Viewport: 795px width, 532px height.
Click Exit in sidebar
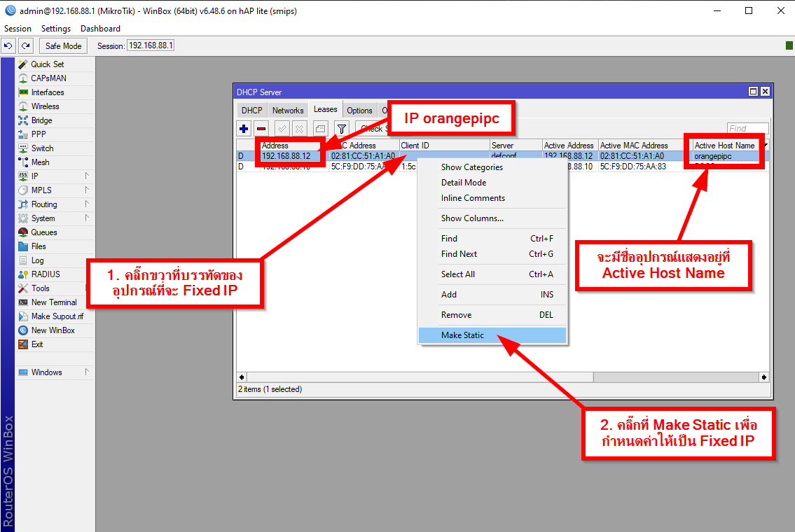coord(55,344)
